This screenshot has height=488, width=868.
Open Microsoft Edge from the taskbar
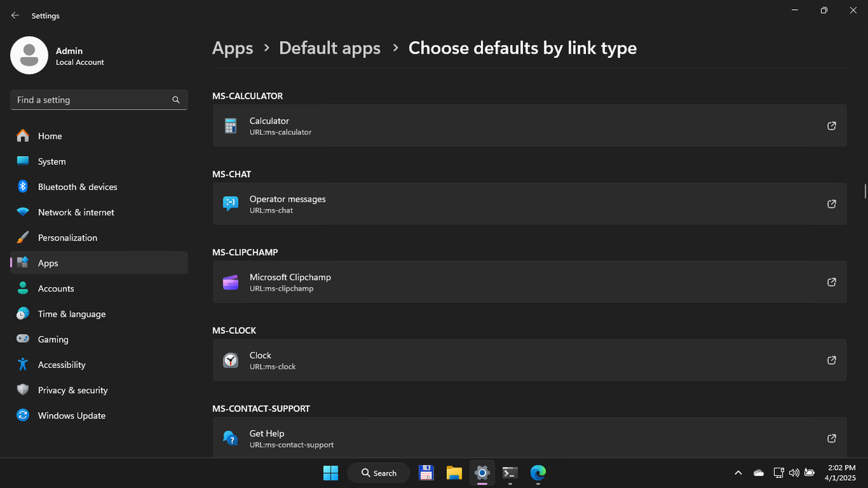point(537,473)
